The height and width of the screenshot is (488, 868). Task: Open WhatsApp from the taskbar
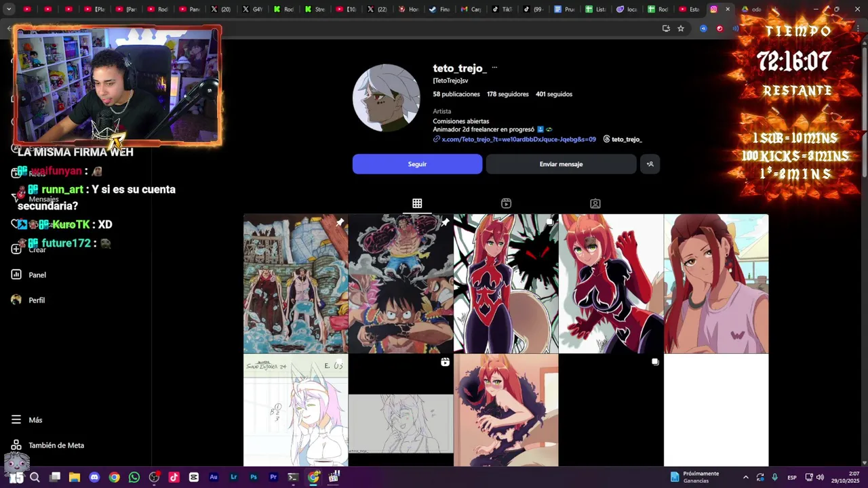[134, 477]
